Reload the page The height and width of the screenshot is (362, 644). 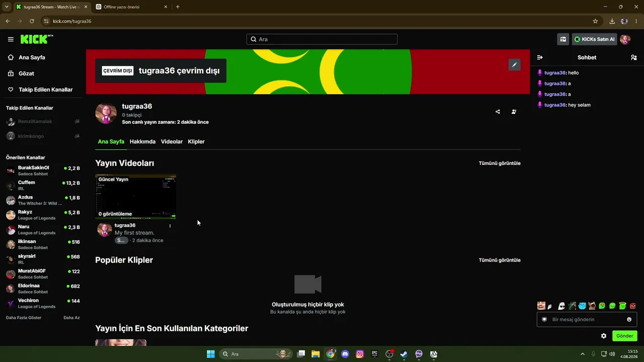pyautogui.click(x=32, y=21)
